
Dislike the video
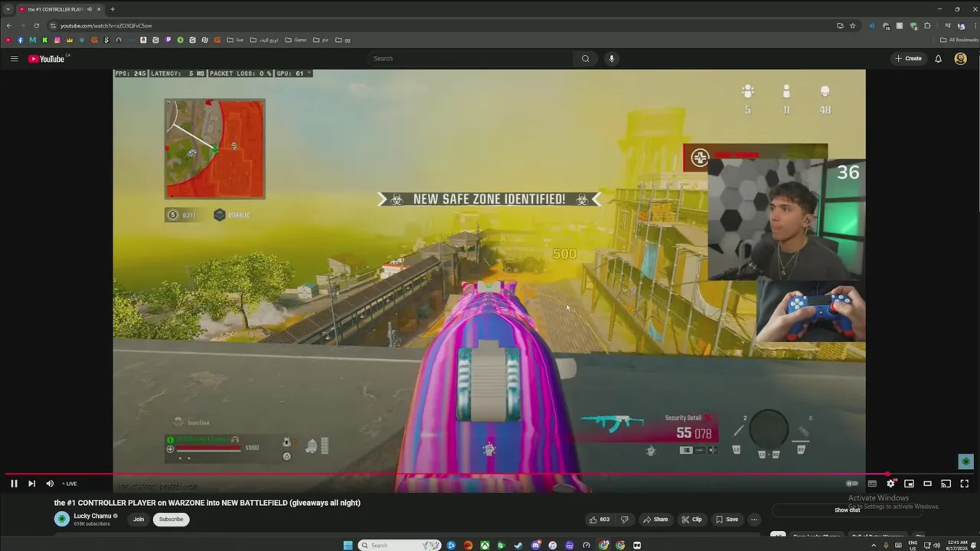pyautogui.click(x=624, y=519)
